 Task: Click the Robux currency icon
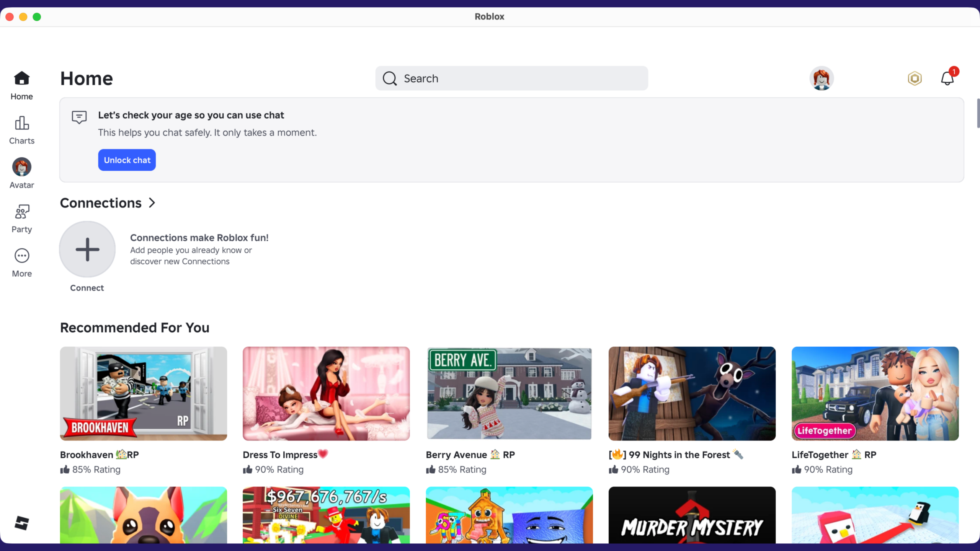(914, 78)
